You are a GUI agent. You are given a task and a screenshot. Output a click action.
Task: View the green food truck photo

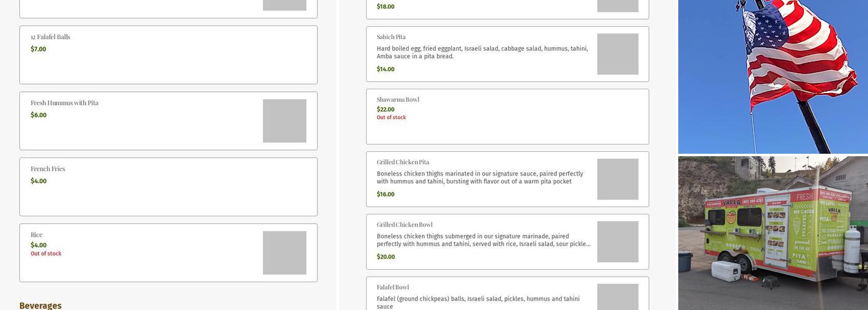tap(773, 233)
